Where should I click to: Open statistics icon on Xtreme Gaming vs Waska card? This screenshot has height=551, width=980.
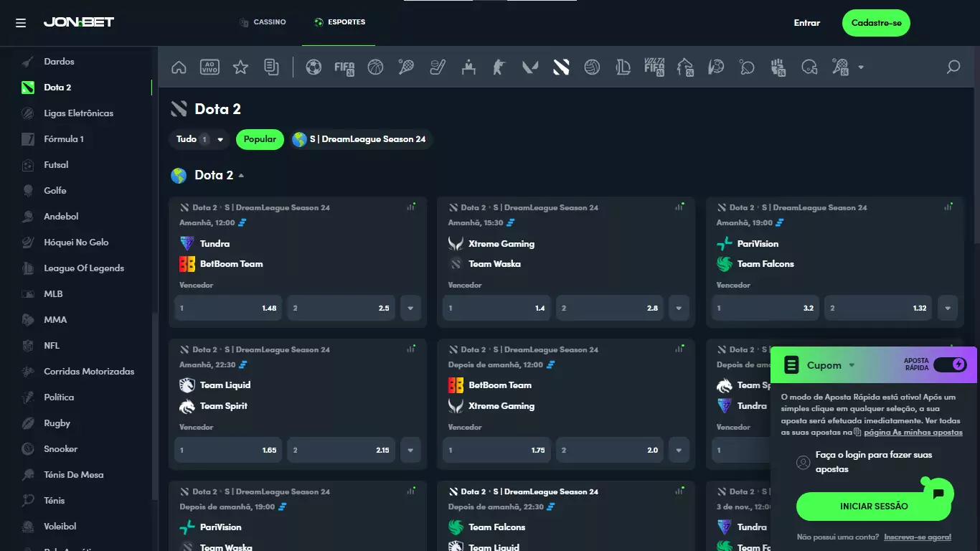point(679,207)
